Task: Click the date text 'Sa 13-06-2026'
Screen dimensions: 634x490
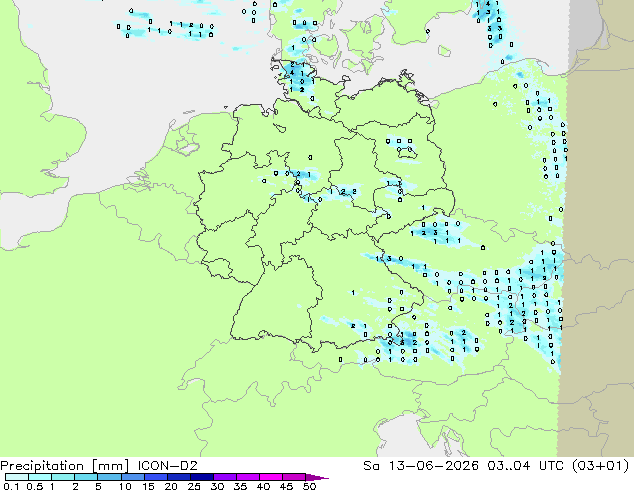Action: point(421,466)
